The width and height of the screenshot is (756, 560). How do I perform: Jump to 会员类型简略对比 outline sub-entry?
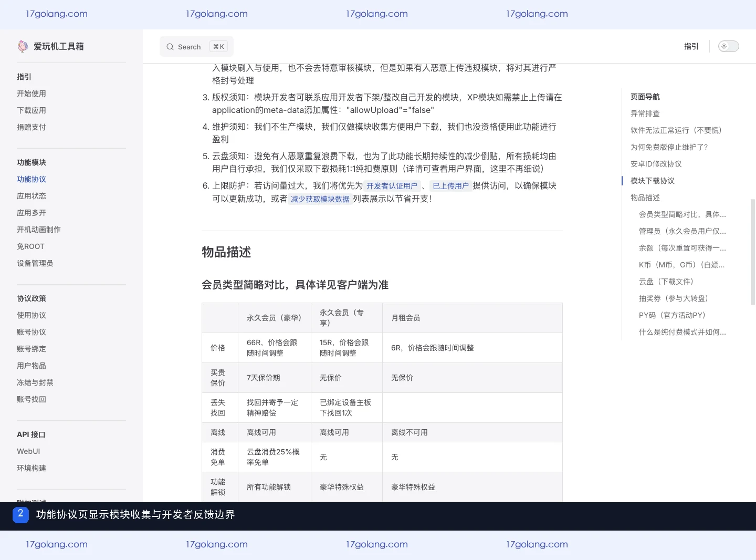(682, 214)
